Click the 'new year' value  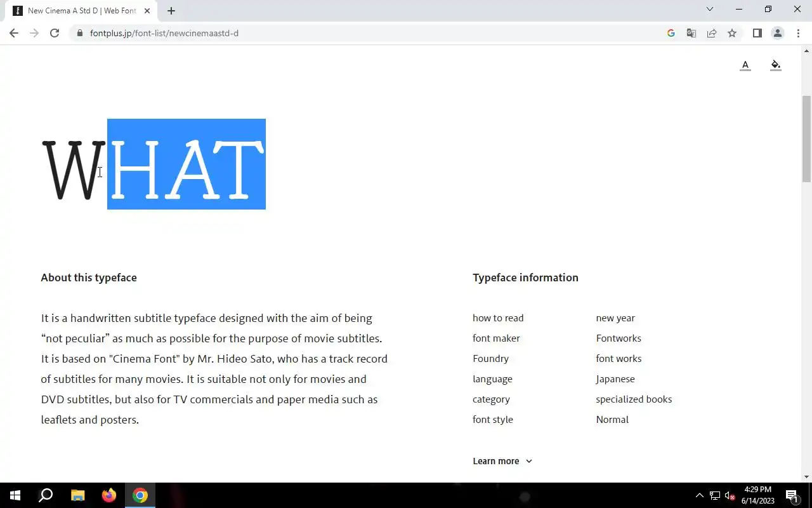coord(615,318)
